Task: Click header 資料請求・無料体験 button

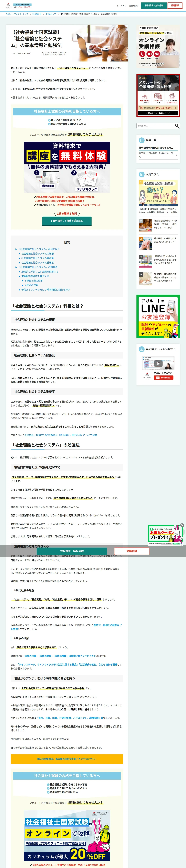Action: click(x=154, y=5)
